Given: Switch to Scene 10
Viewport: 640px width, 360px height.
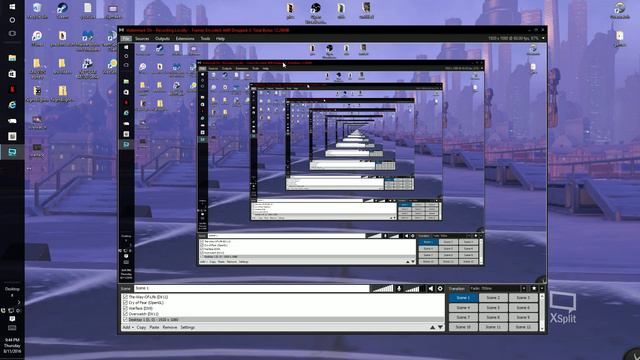Looking at the screenshot, I should [463, 327].
